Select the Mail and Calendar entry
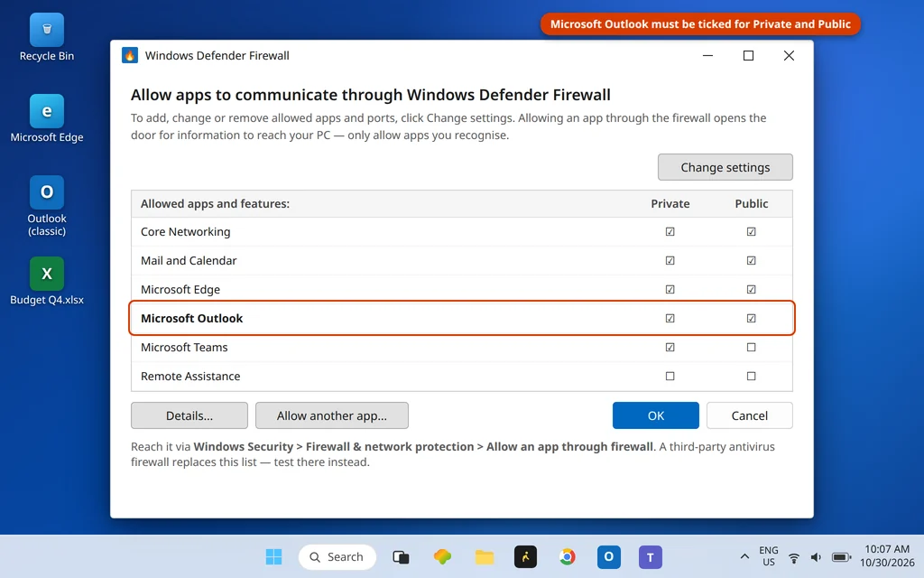This screenshot has width=924, height=578. pyautogui.click(x=189, y=261)
